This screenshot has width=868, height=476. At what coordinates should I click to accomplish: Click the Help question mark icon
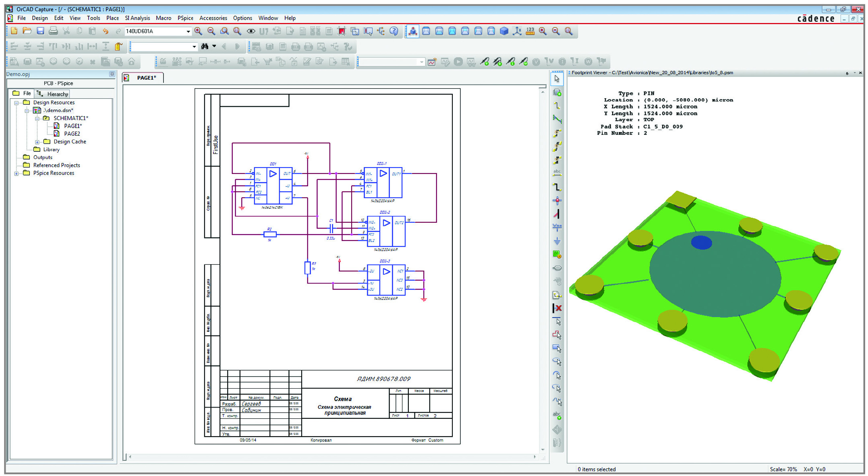click(x=394, y=31)
